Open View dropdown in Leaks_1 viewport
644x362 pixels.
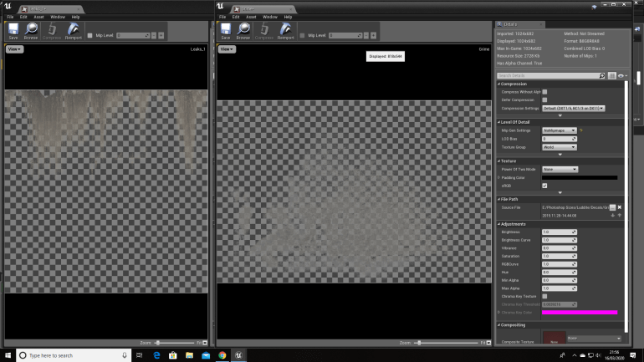tap(14, 49)
